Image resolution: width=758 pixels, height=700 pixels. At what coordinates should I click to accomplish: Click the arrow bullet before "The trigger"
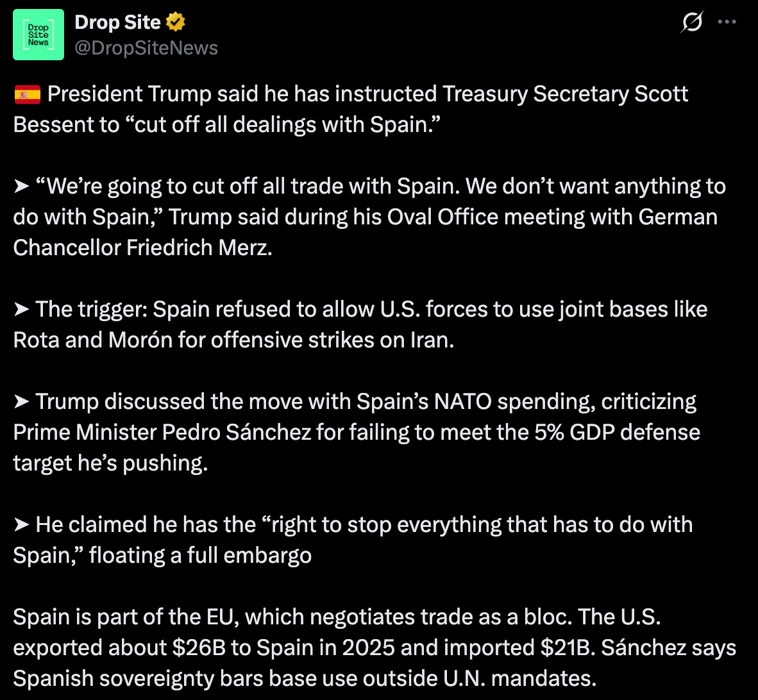pos(22,310)
